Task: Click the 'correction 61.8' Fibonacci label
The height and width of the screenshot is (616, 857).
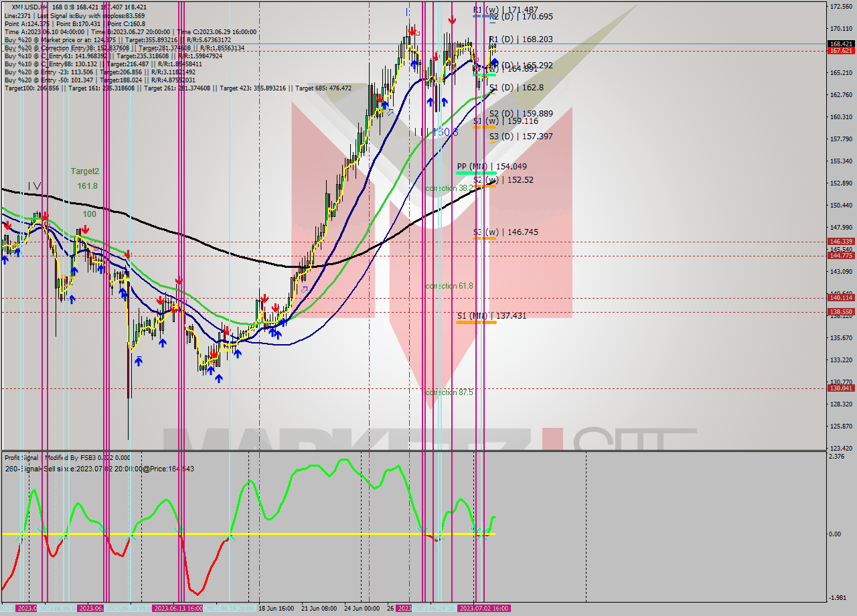Action: pyautogui.click(x=449, y=286)
